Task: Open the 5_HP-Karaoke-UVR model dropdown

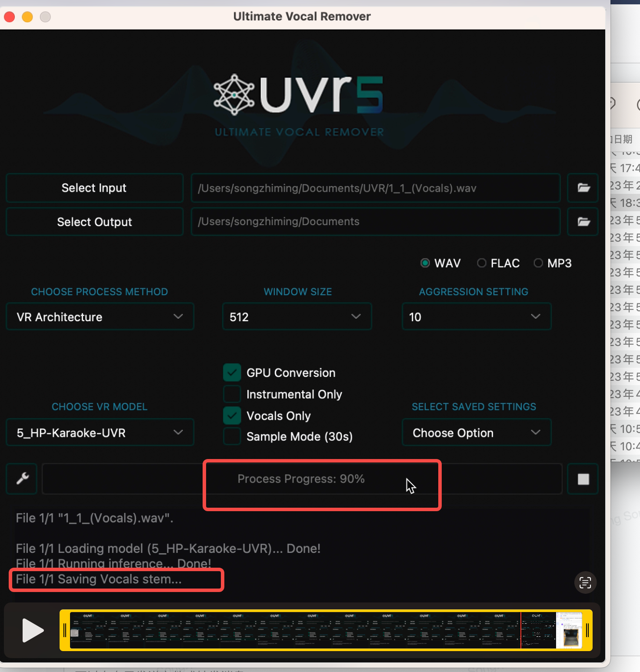Action: pyautogui.click(x=100, y=432)
